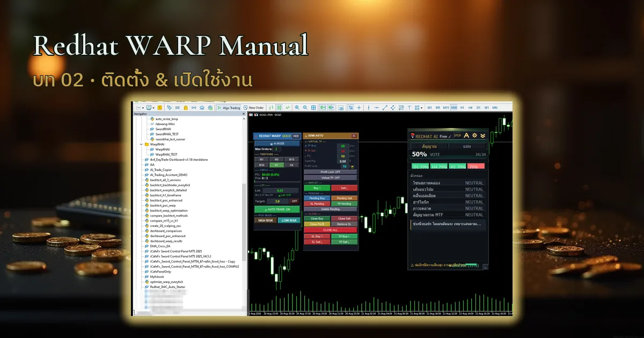644x338 pixels.
Task: Switch to M15 timeframe in top toolbar
Action: tap(445, 107)
